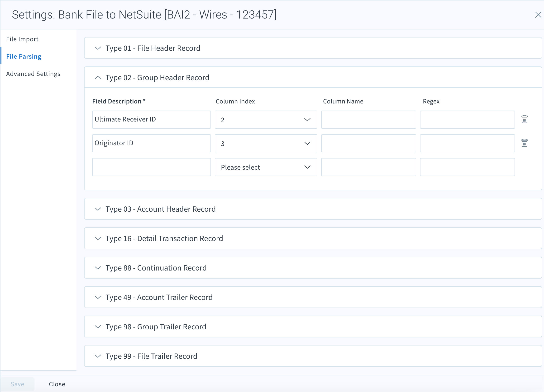
Task: Open the Column Index dropdown showing 3
Action: tap(266, 143)
